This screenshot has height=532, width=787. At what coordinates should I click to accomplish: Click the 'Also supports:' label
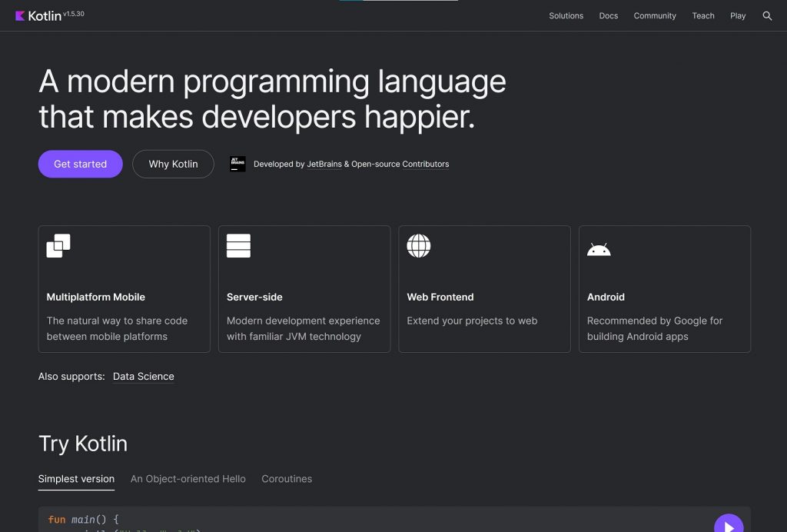click(x=71, y=377)
